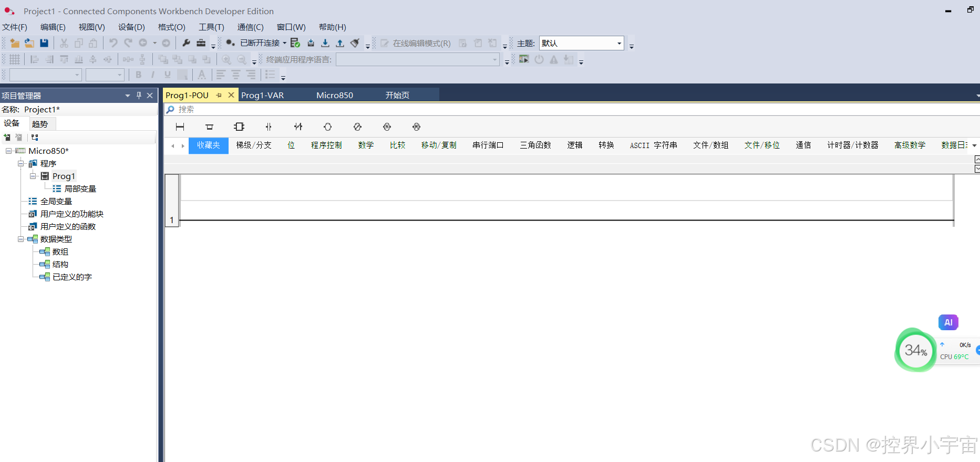Insert a set coil element
Screen dimensions: 980x462
click(387, 127)
